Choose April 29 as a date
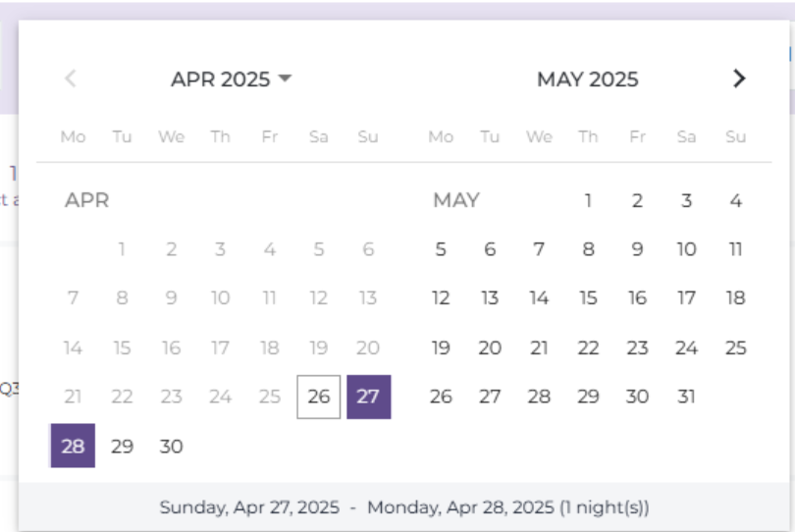This screenshot has width=795, height=532. 122,446
